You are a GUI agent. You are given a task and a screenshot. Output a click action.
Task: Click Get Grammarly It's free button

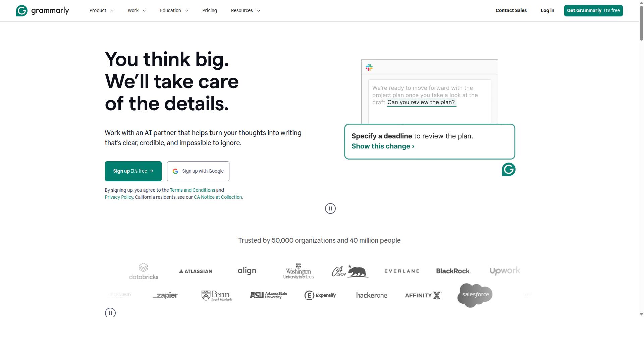click(593, 11)
